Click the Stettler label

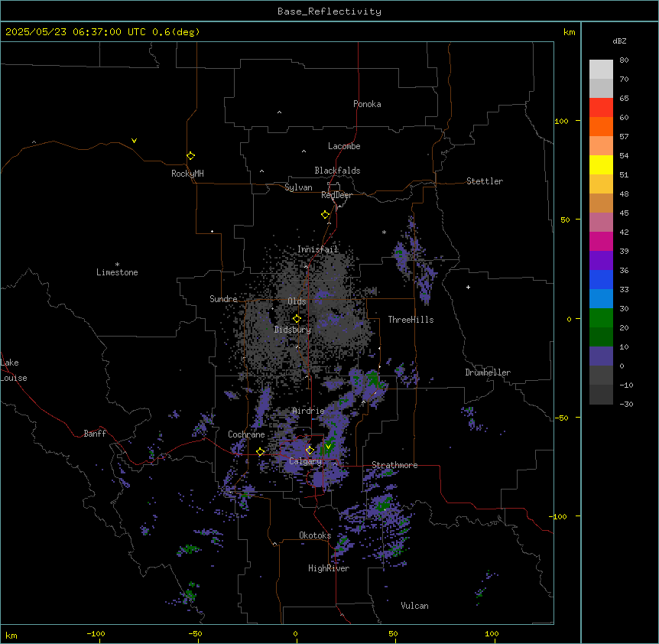[485, 181]
